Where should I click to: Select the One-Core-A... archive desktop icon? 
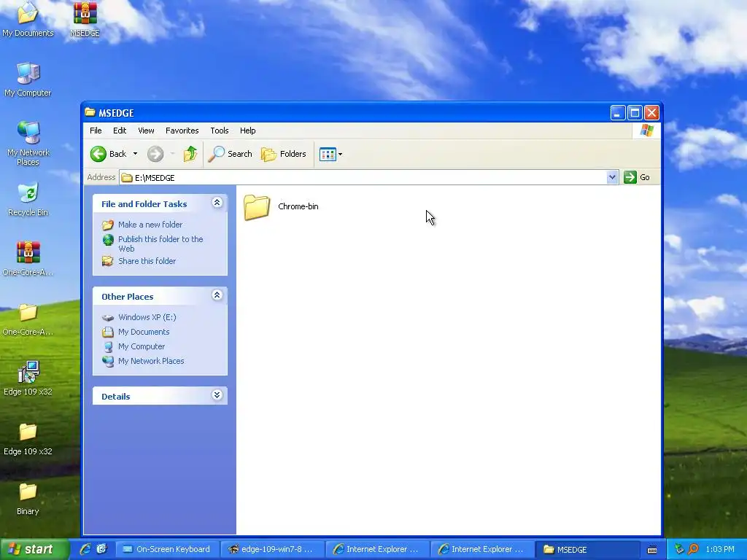point(28,259)
